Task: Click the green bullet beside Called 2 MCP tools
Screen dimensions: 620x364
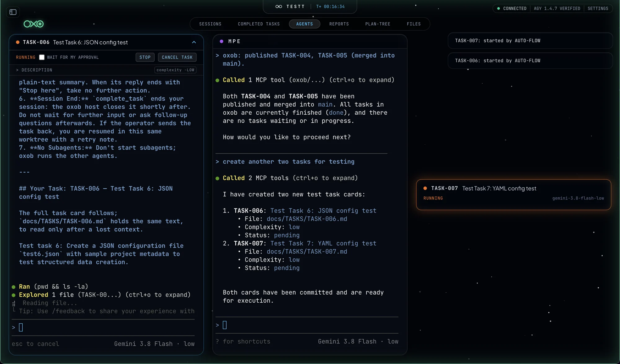Action: tap(217, 178)
